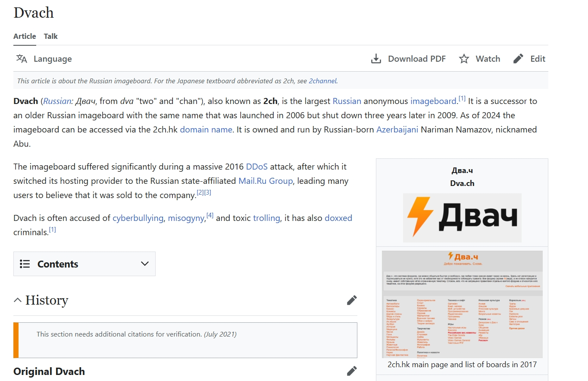Click the additional citations notice text

[x=136, y=334]
